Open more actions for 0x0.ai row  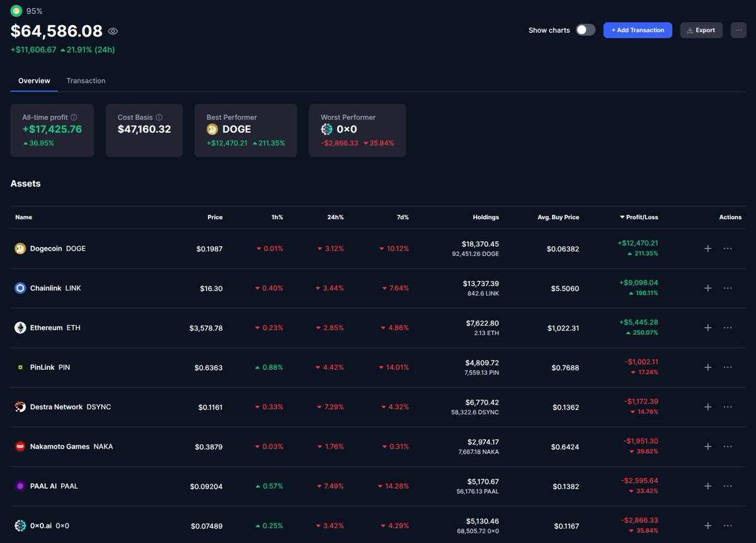[728, 525]
